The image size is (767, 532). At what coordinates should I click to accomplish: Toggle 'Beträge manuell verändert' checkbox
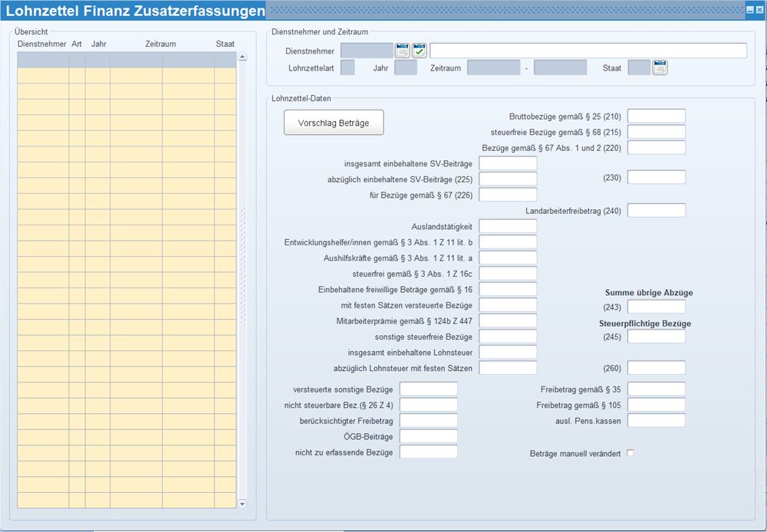[630, 453]
